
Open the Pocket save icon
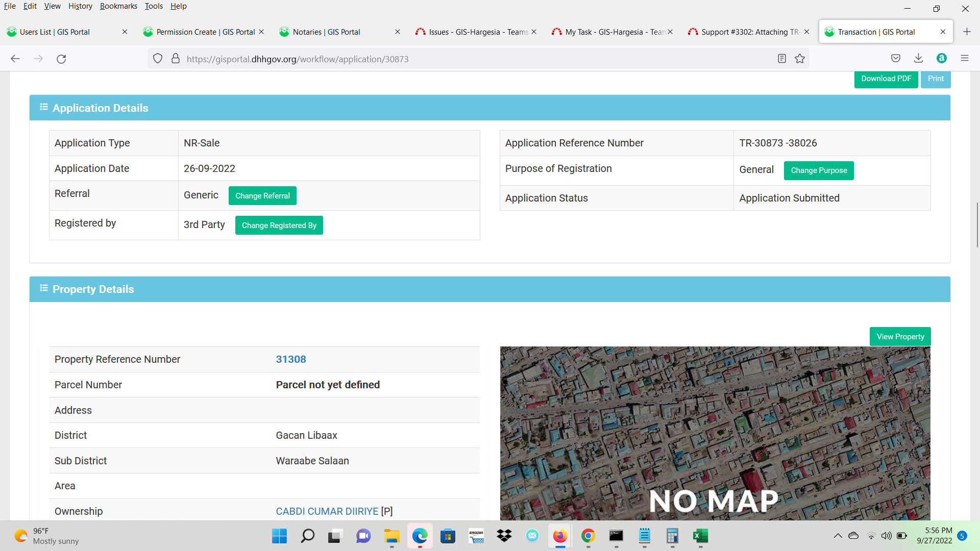[x=896, y=58]
